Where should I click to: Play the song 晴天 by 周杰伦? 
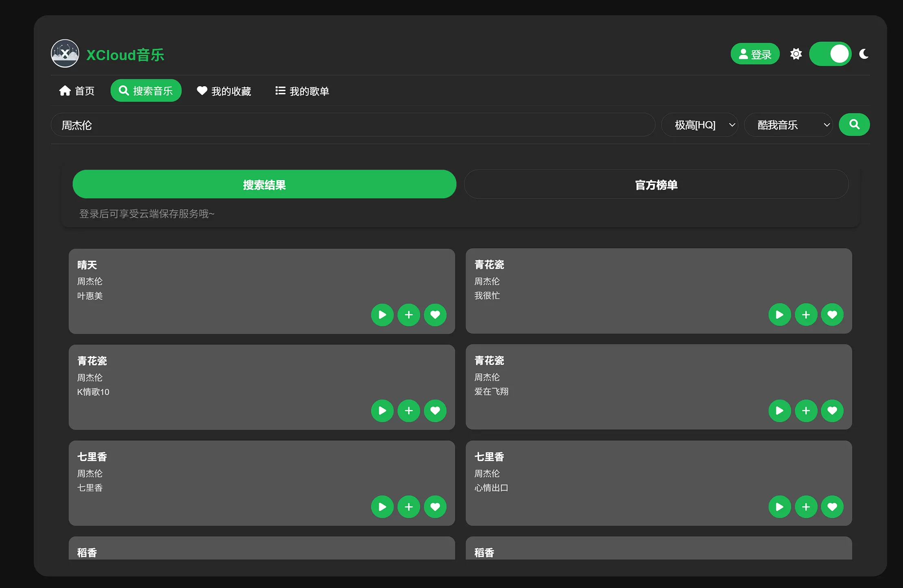click(382, 315)
